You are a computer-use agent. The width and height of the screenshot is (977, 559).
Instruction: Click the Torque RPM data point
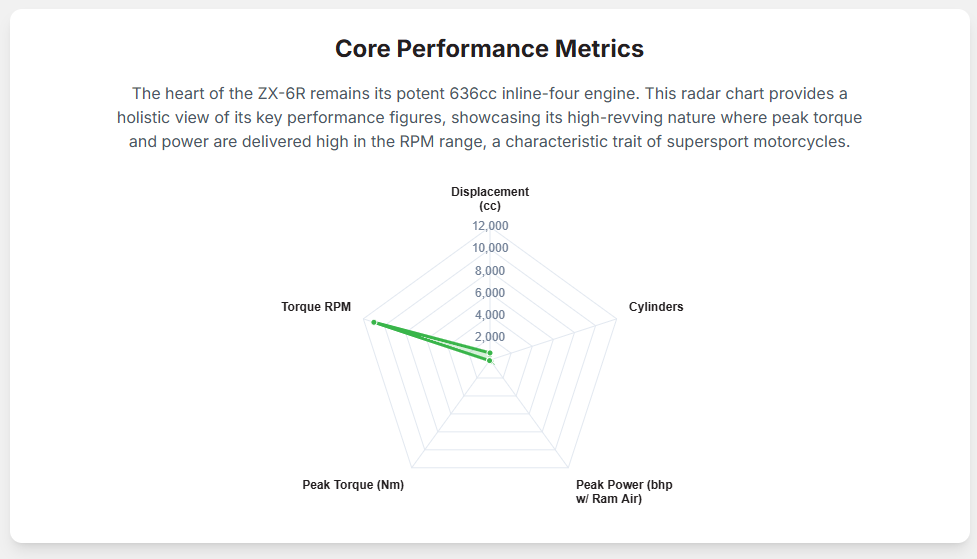pos(373,322)
